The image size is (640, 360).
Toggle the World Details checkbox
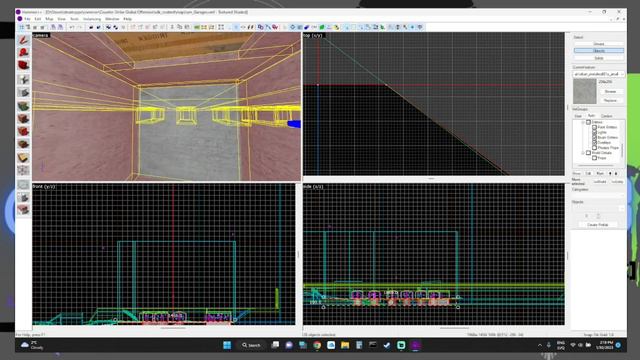[x=589, y=153]
